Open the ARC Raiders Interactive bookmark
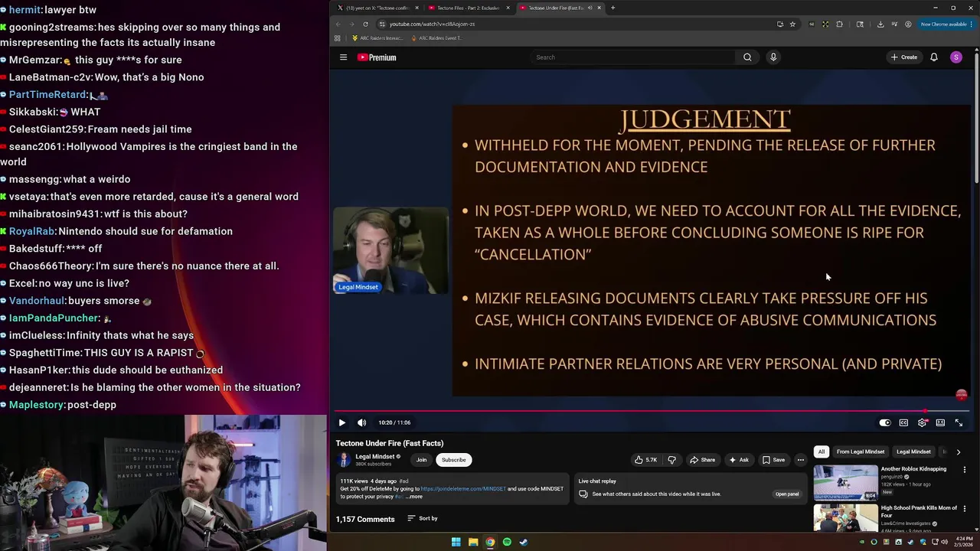Viewport: 980px width, 551px height. tap(377, 37)
